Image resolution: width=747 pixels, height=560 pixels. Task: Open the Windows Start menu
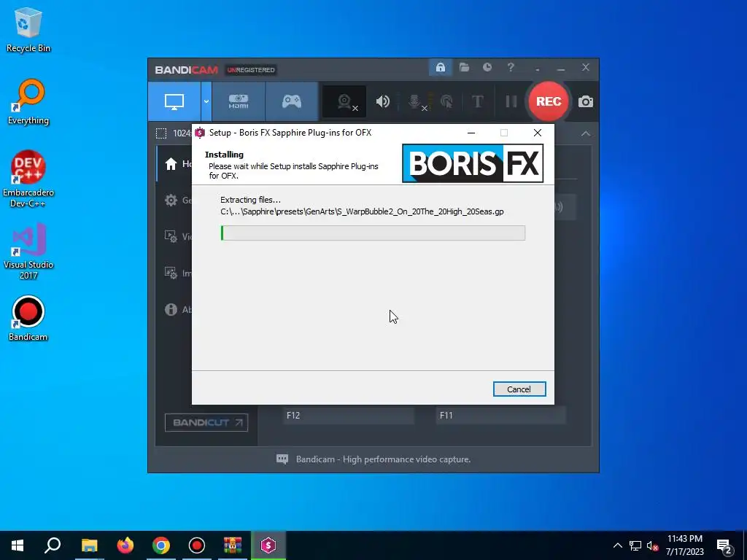[18, 545]
